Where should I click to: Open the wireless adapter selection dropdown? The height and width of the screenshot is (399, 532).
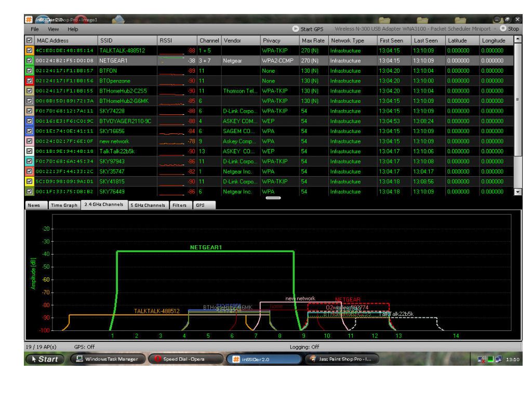pyautogui.click(x=415, y=29)
